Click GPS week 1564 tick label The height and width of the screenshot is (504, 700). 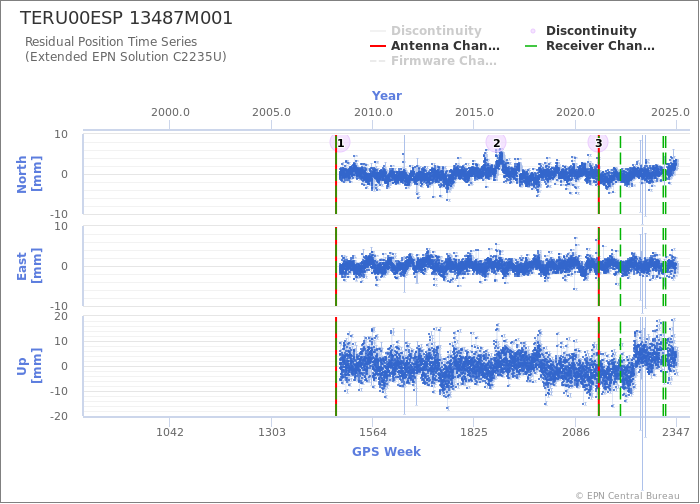coord(373,432)
